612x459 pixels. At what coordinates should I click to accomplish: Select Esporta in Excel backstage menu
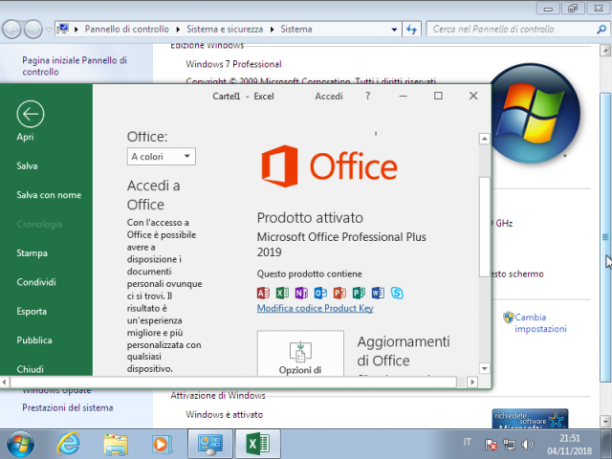coord(32,311)
